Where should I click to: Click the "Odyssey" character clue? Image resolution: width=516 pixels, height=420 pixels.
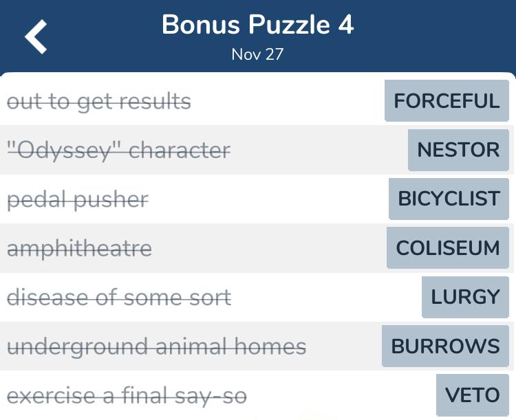click(x=119, y=151)
